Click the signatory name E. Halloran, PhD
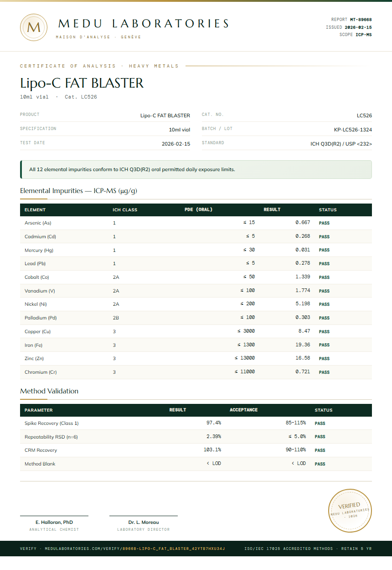Image resolution: width=392 pixels, height=570 pixels. [x=54, y=522]
